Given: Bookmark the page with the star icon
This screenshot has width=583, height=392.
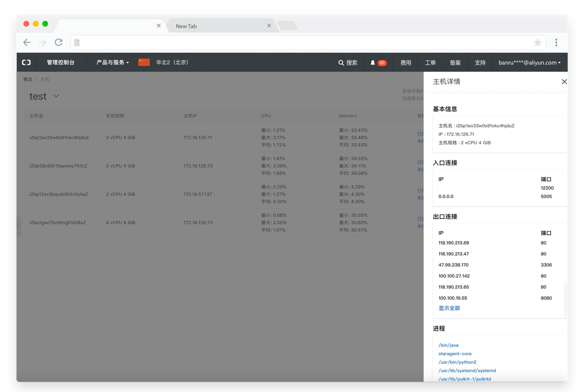Looking at the screenshot, I should [x=538, y=42].
